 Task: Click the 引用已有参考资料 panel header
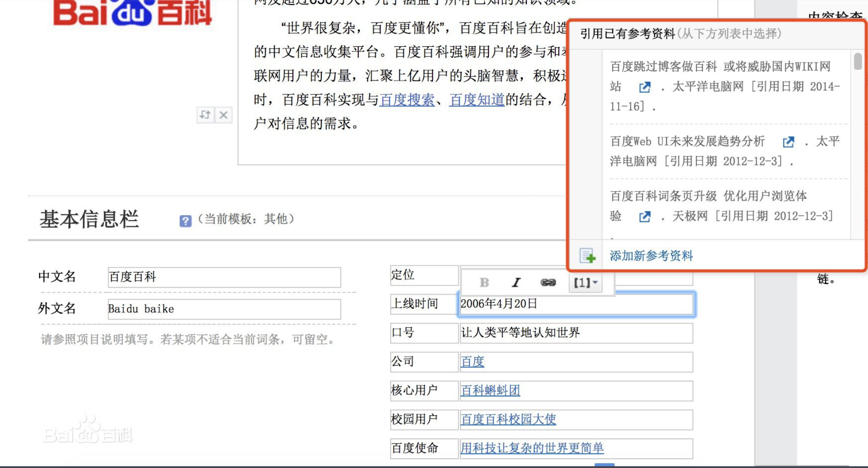coord(681,34)
